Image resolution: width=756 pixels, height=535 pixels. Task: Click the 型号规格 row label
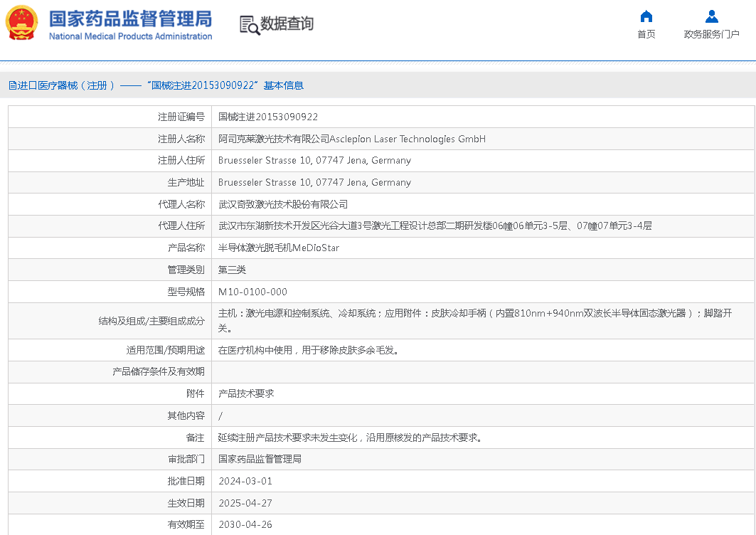click(186, 292)
